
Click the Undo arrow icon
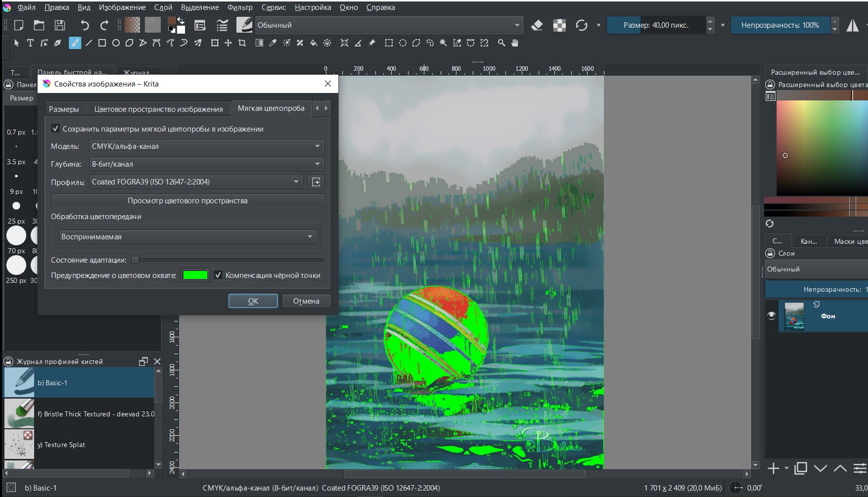[85, 25]
